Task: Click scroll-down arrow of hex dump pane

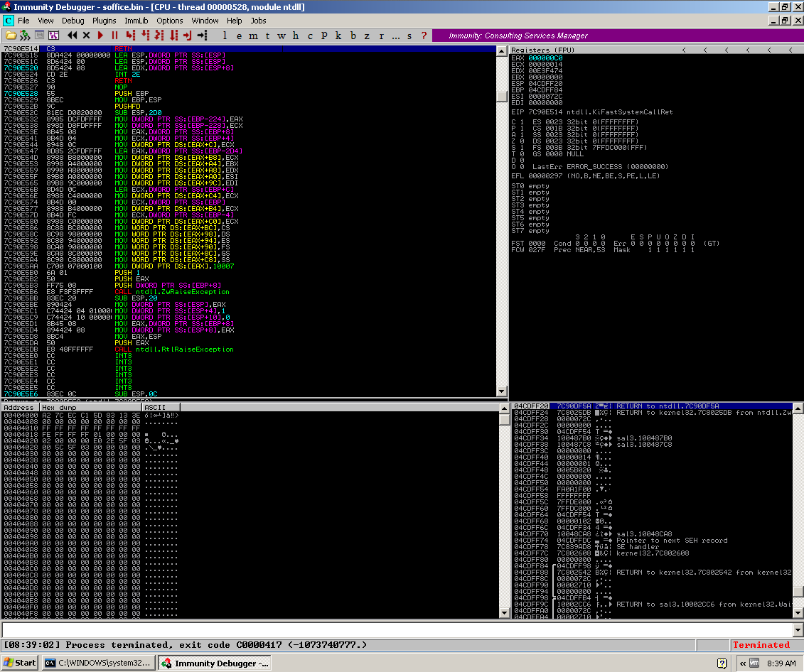Action: (503, 612)
